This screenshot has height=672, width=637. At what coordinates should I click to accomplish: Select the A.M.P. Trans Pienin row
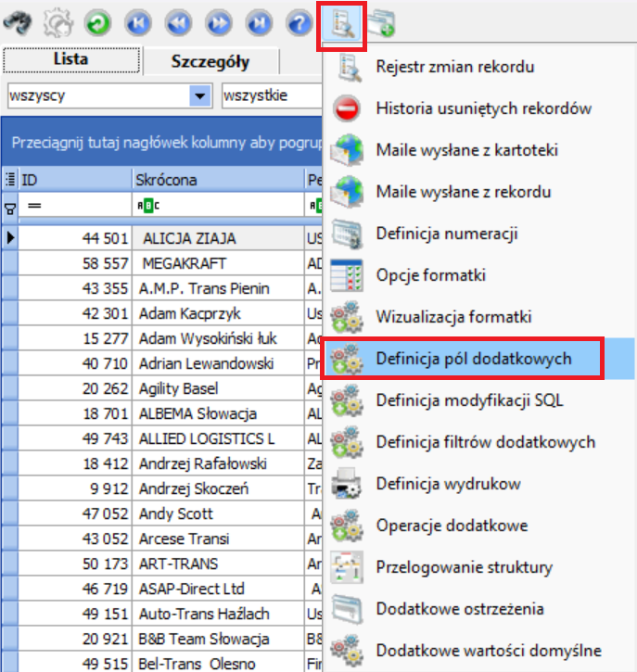pyautogui.click(x=162, y=288)
